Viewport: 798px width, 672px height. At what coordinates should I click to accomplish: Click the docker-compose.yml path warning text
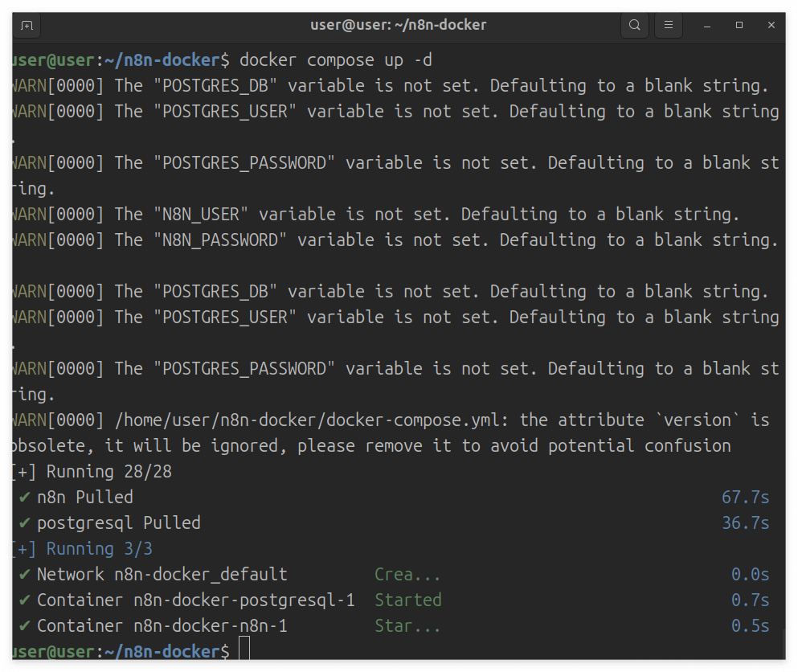point(311,420)
